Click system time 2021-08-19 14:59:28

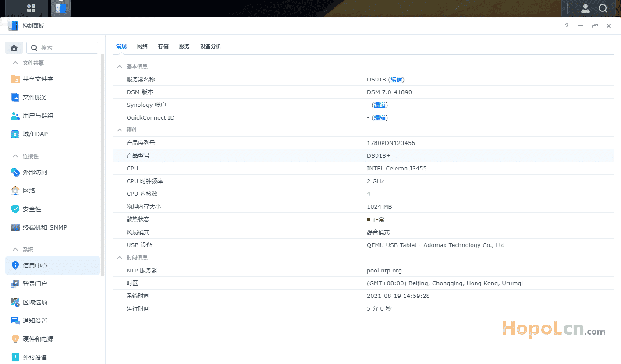point(398,296)
